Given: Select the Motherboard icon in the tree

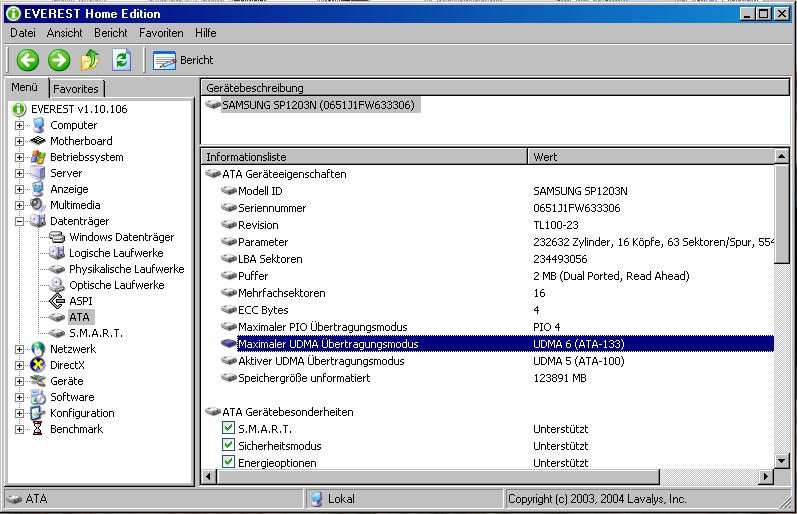Looking at the screenshot, I should [x=38, y=141].
